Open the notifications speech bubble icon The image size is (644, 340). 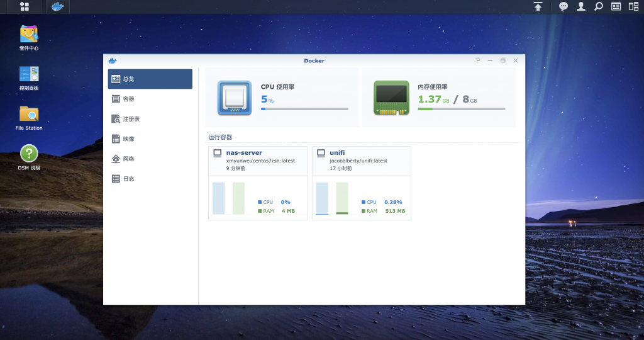click(x=563, y=6)
